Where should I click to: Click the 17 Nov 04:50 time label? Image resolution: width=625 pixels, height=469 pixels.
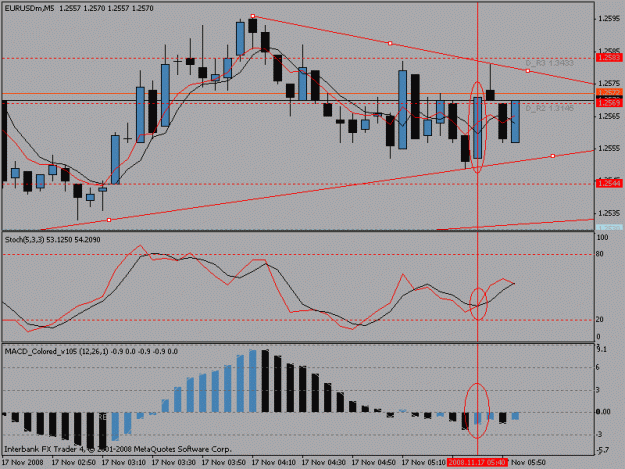(374, 463)
